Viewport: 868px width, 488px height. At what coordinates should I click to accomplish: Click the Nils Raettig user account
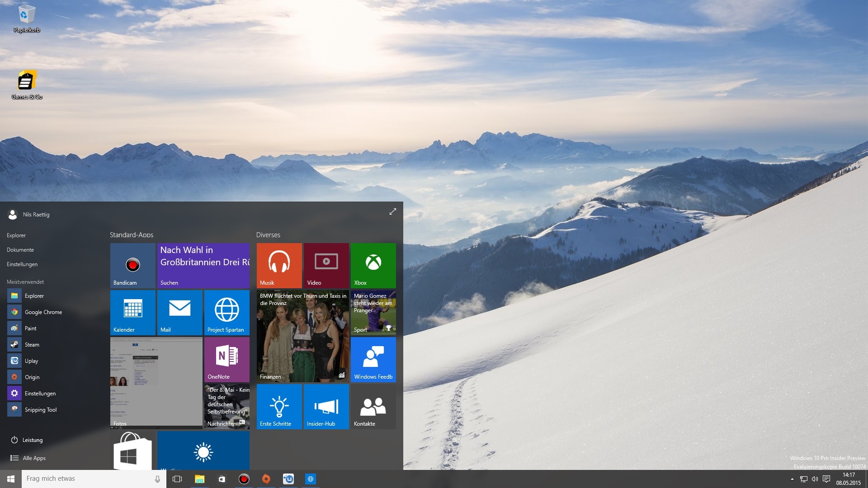(29, 215)
